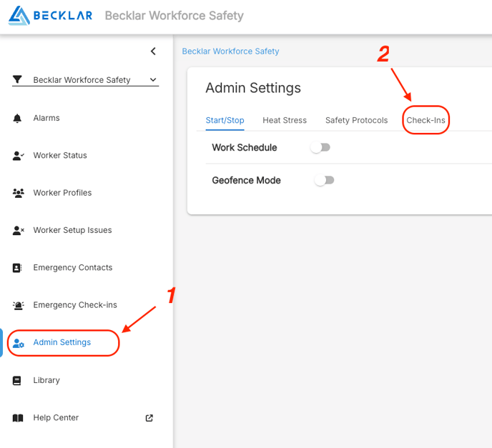Image resolution: width=492 pixels, height=448 pixels.
Task: Click the Emergency Check-ins siren icon
Action: pos(18,305)
